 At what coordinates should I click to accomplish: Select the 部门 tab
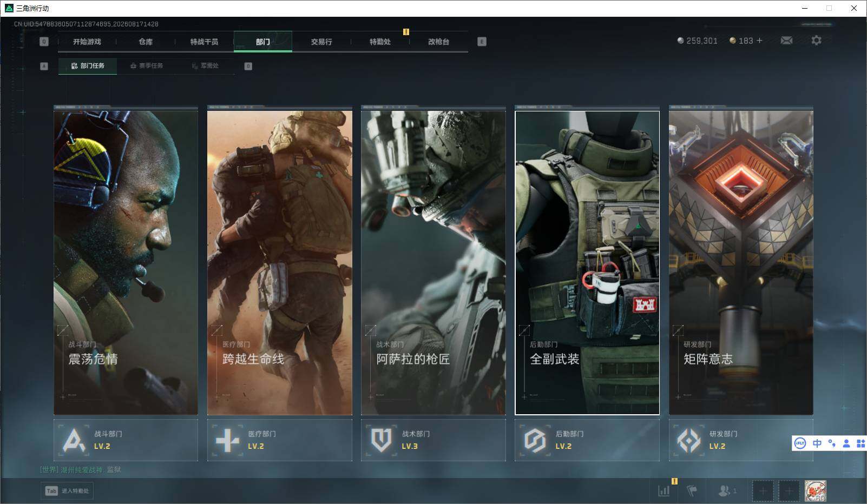[263, 42]
